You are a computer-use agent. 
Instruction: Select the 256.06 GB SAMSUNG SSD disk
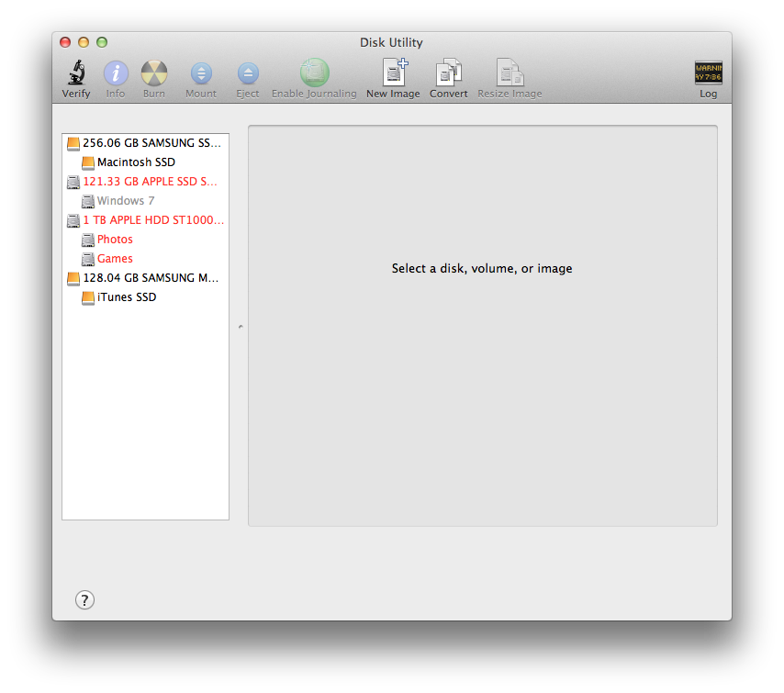pyautogui.click(x=145, y=143)
